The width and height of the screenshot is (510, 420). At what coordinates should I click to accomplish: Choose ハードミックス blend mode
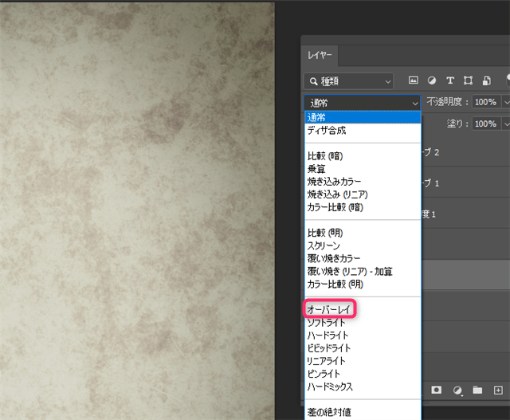363,387
